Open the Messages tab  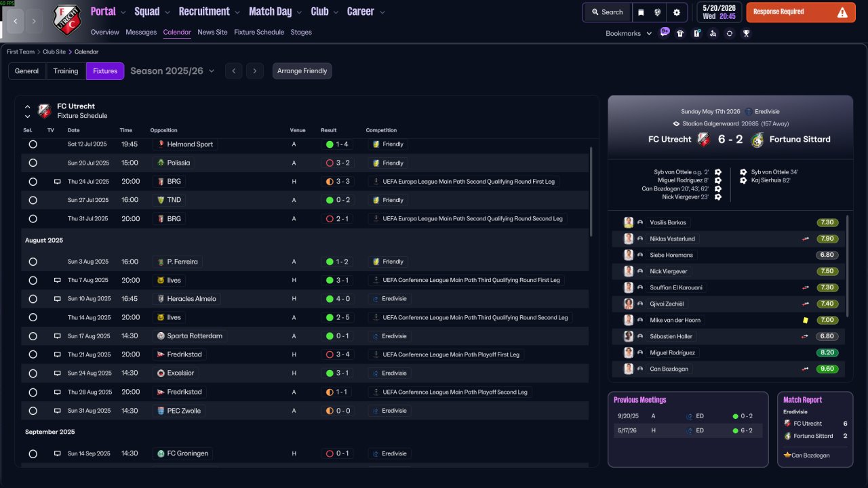(140, 32)
